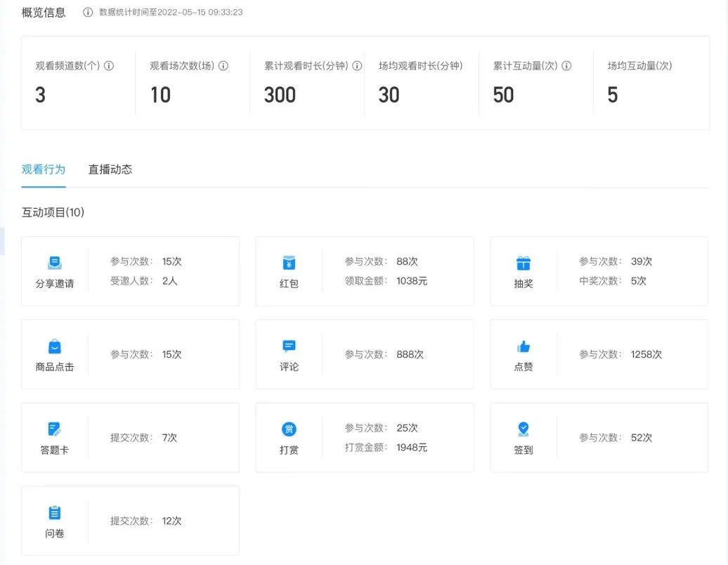The height and width of the screenshot is (565, 728).
Task: Open the 打赏 reward tipping icon
Action: pyautogui.click(x=289, y=429)
